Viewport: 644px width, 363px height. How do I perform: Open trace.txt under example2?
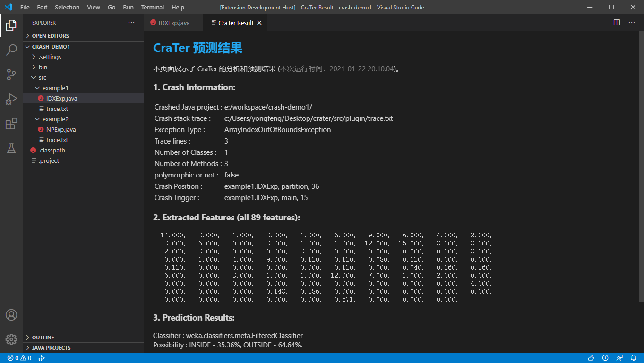coord(83,140)
